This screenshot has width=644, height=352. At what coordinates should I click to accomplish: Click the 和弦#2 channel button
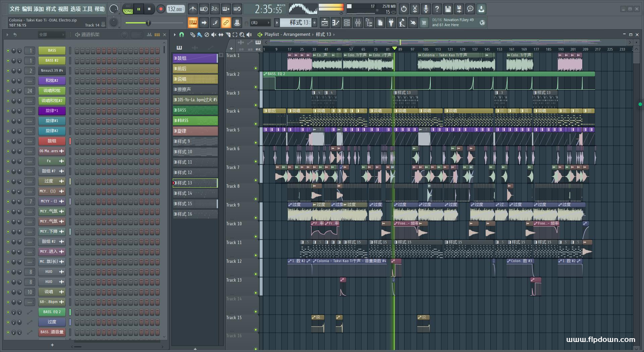pos(52,81)
